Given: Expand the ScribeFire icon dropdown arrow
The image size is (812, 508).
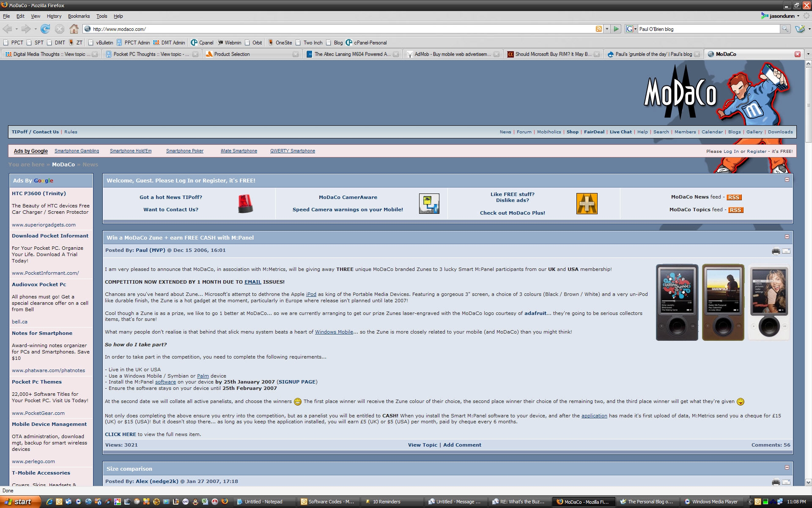Looking at the screenshot, I should (x=809, y=29).
